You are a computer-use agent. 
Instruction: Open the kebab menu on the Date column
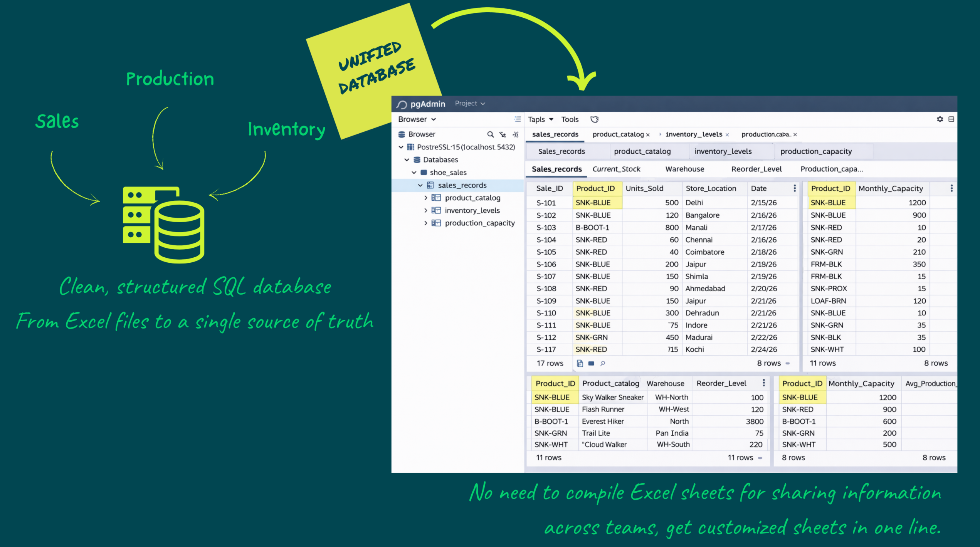coord(794,188)
